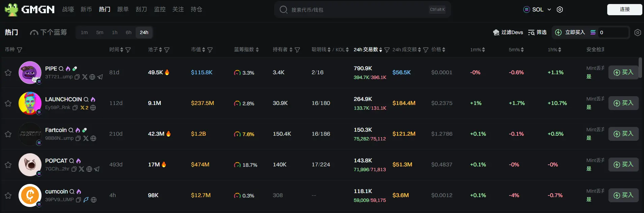The image size is (644, 213).
Task: Go to the 新币 menu item
Action: 86,9
